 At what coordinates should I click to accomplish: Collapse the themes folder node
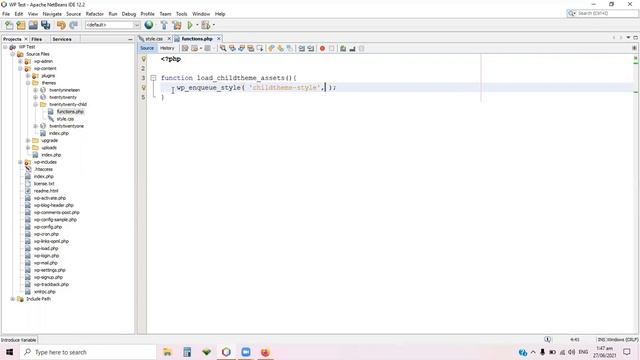tap(28, 83)
